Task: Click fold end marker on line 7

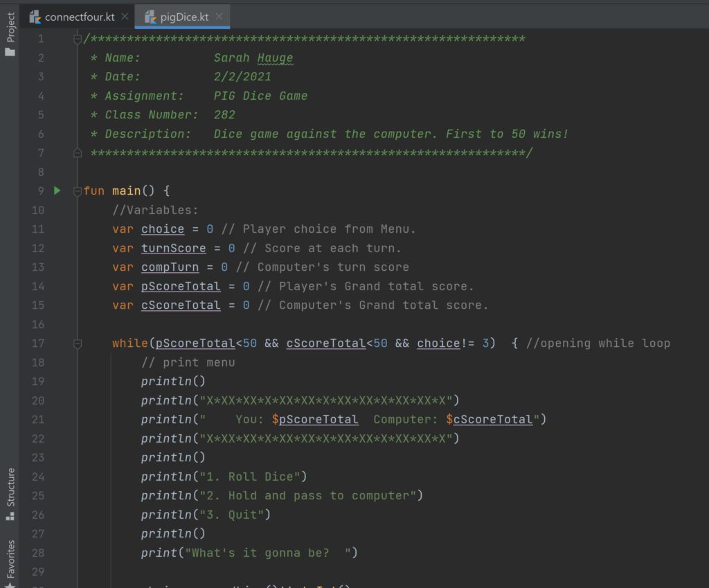Action: pos(78,152)
